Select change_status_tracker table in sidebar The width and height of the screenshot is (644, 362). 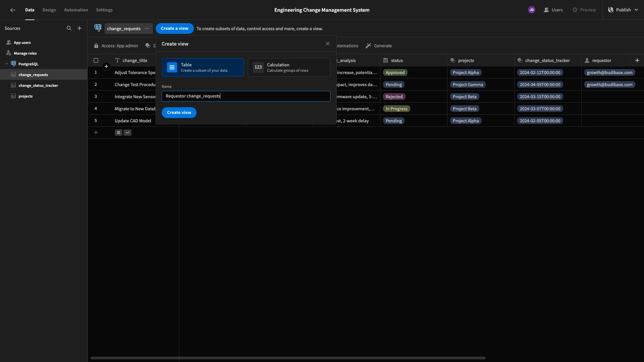(x=44, y=85)
